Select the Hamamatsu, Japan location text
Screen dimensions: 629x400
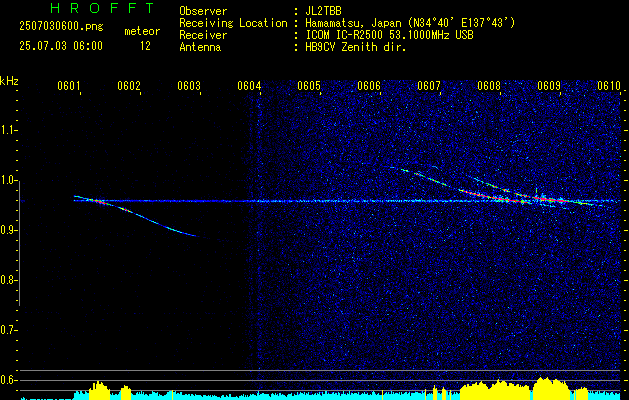coord(410,23)
